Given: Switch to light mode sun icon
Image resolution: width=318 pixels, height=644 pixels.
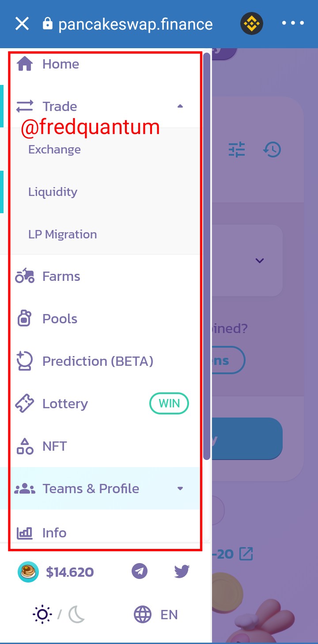Looking at the screenshot, I should pos(42,614).
